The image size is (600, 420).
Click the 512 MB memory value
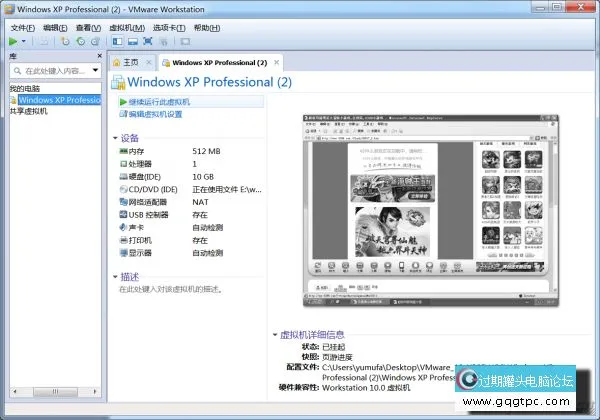coord(206,151)
